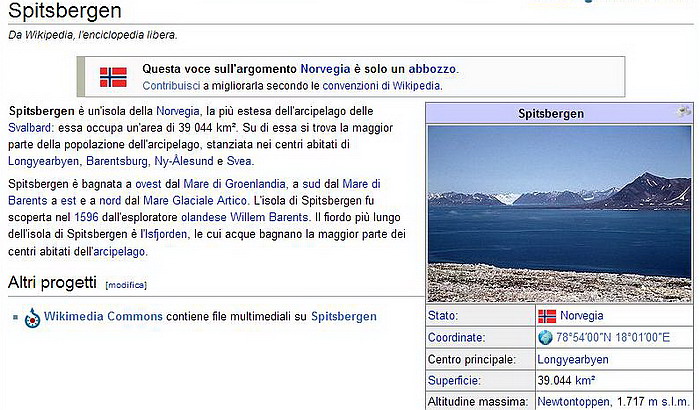Open the coordinates 78°54′00″N 18°01′00″E link
Image resolution: width=700 pixels, height=410 pixels.
pos(613,337)
